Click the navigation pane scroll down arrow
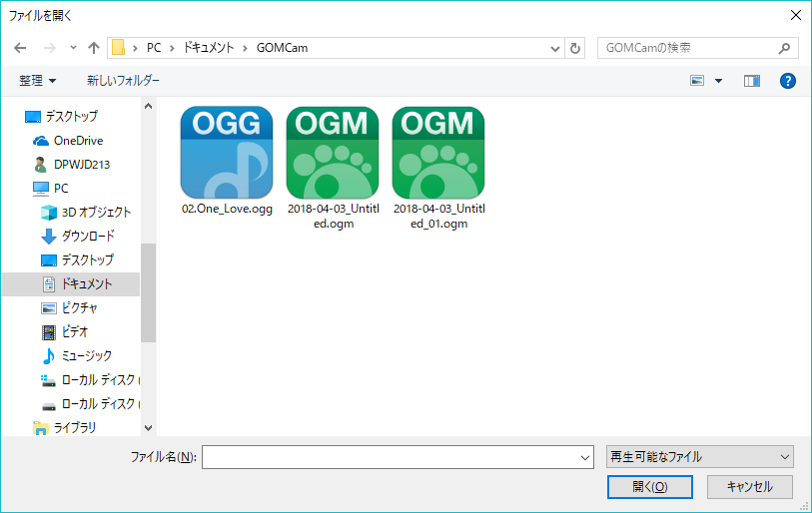This screenshot has width=812, height=513. coord(149,427)
